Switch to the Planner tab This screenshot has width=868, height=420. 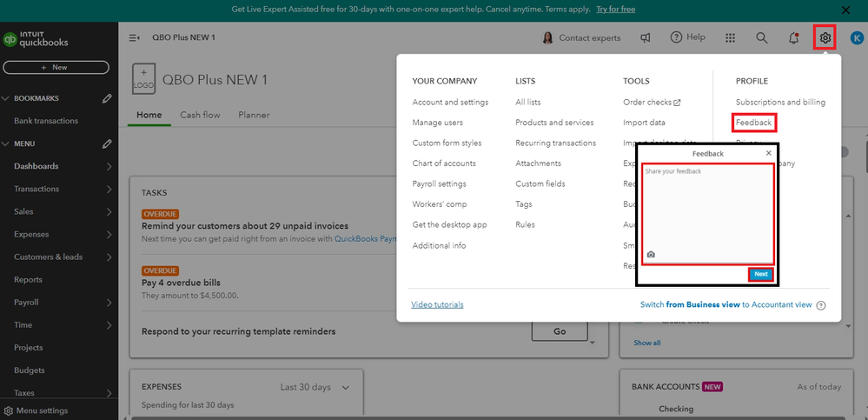coord(254,116)
